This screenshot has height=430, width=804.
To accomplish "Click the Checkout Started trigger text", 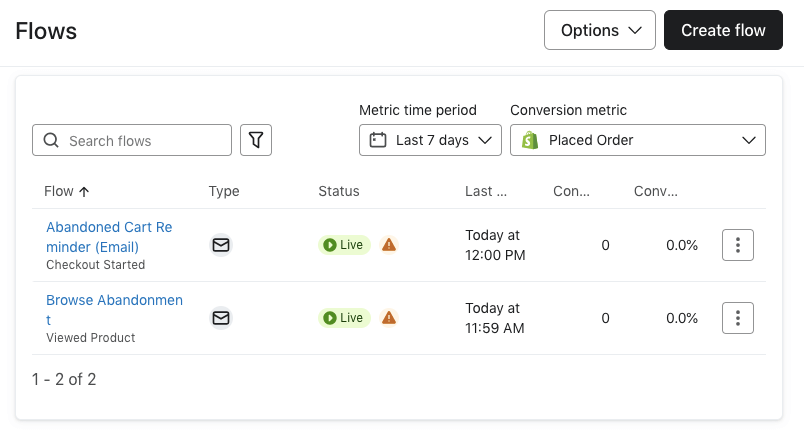I will [95, 265].
